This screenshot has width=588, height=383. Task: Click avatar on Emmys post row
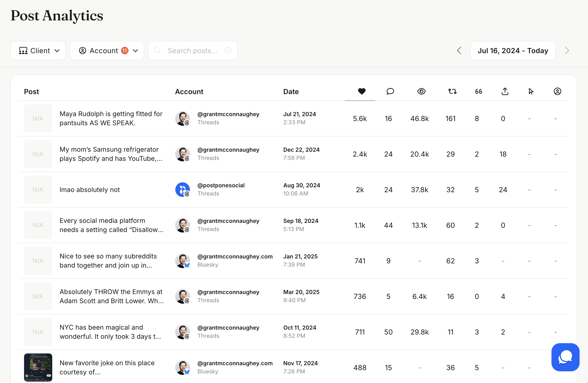pyautogui.click(x=182, y=296)
